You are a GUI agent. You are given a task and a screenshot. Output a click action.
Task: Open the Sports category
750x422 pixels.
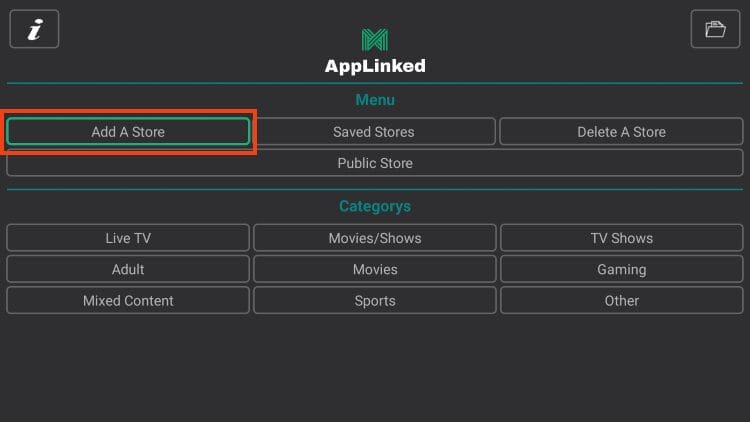click(x=375, y=300)
